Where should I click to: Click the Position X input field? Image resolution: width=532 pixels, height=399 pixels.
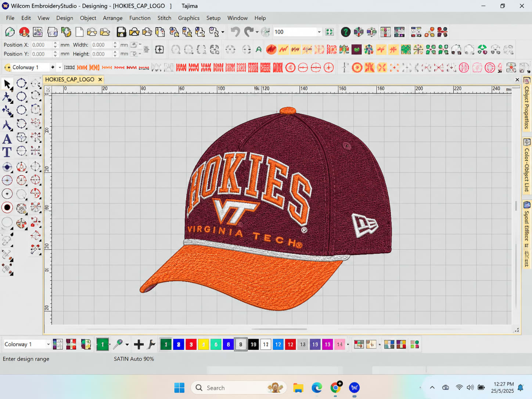pos(42,45)
